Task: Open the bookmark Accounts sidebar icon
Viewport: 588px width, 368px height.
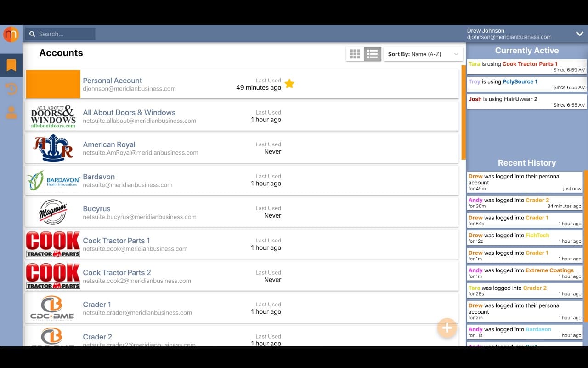Action: 11,65
